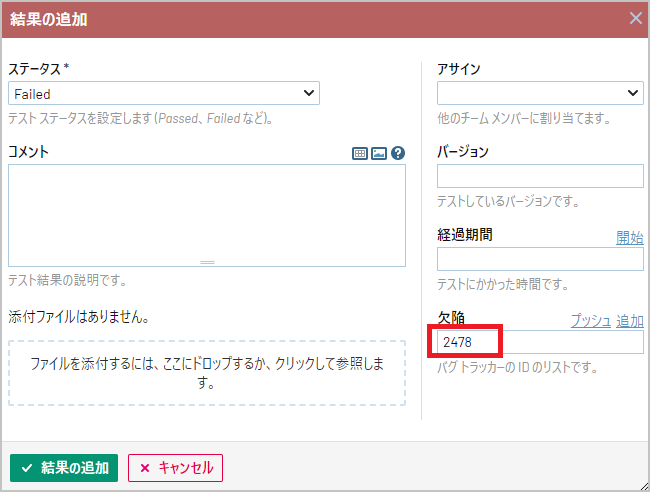The width and height of the screenshot is (650, 492).
Task: Click the file attachment drop zone
Action: pyautogui.click(x=207, y=373)
